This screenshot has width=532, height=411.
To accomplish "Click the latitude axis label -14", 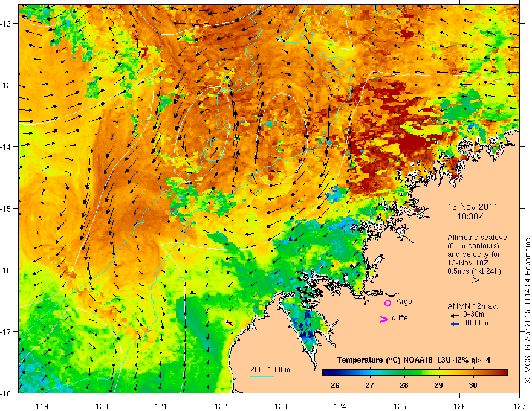I will (x=6, y=147).
